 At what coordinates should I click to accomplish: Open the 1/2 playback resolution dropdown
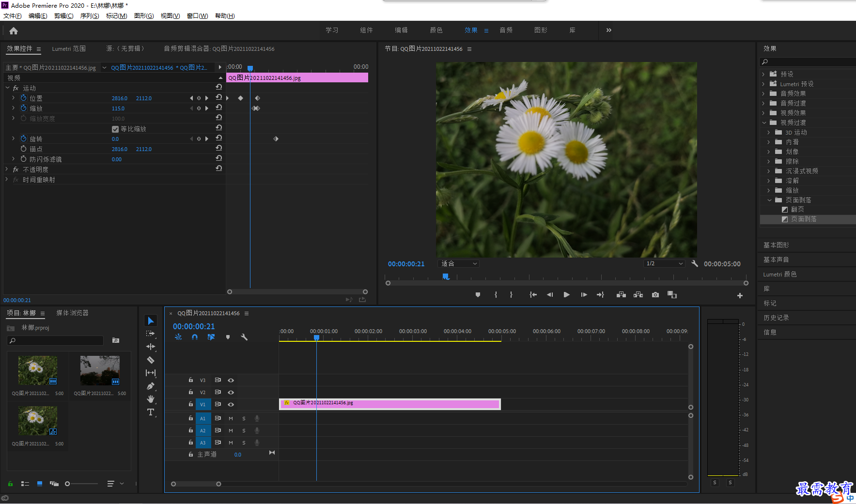(664, 263)
